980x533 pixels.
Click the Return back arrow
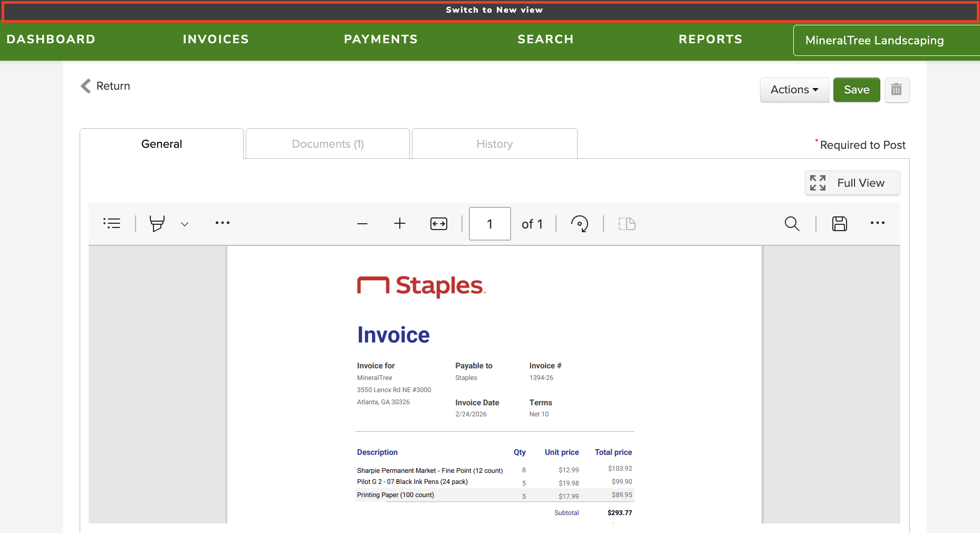[85, 86]
